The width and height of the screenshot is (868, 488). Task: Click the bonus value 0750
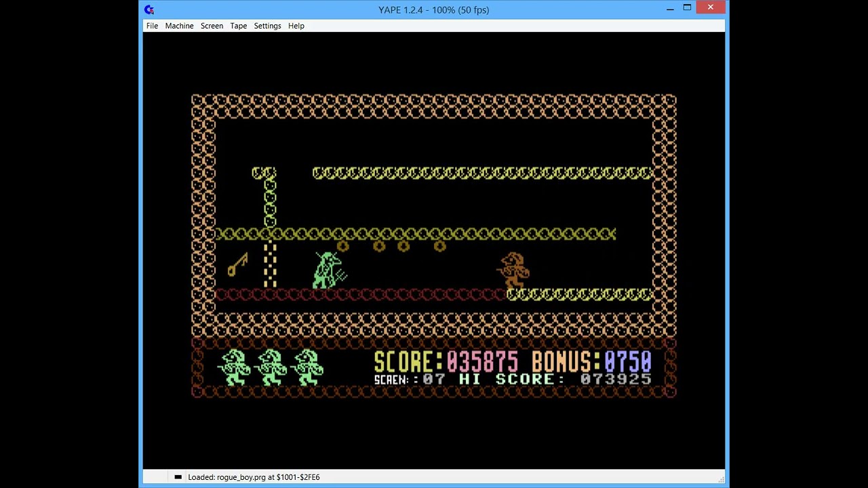(x=628, y=361)
